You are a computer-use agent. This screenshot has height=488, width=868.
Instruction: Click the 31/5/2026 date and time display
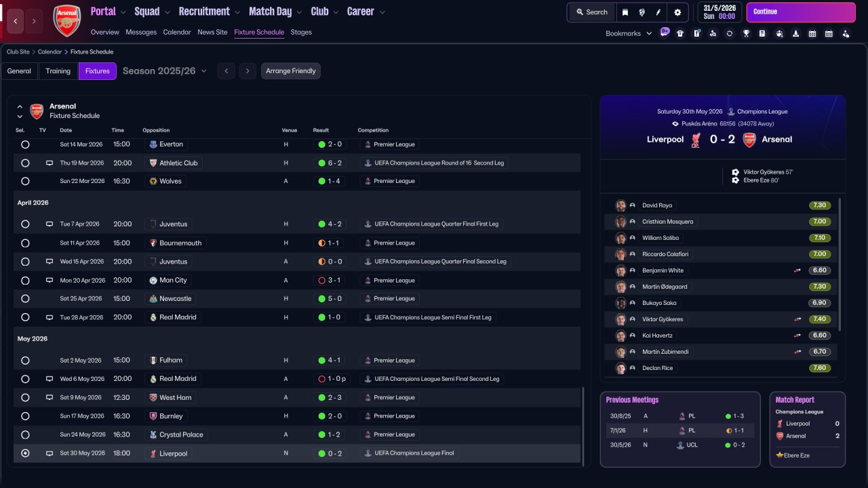(719, 12)
